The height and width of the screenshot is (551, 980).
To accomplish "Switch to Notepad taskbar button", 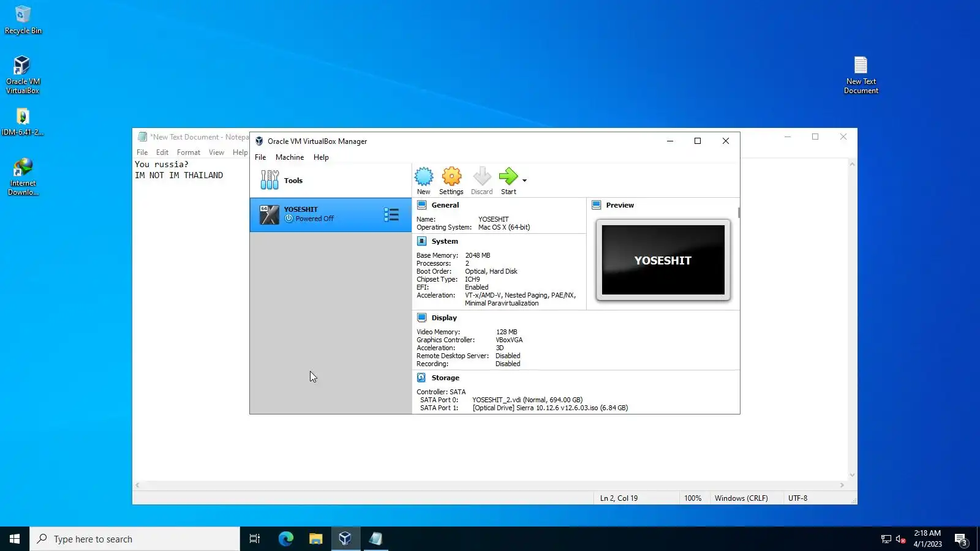I will pyautogui.click(x=375, y=539).
